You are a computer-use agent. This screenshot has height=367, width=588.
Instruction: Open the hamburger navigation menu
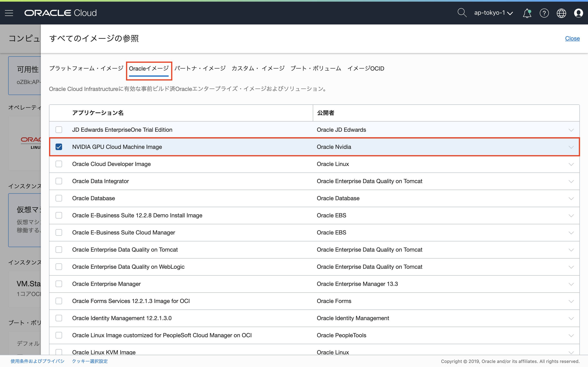[x=9, y=13]
